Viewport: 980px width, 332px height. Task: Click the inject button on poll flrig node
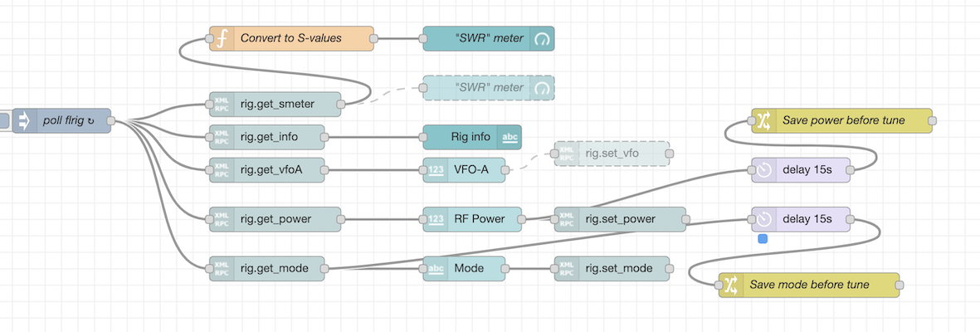[4, 121]
